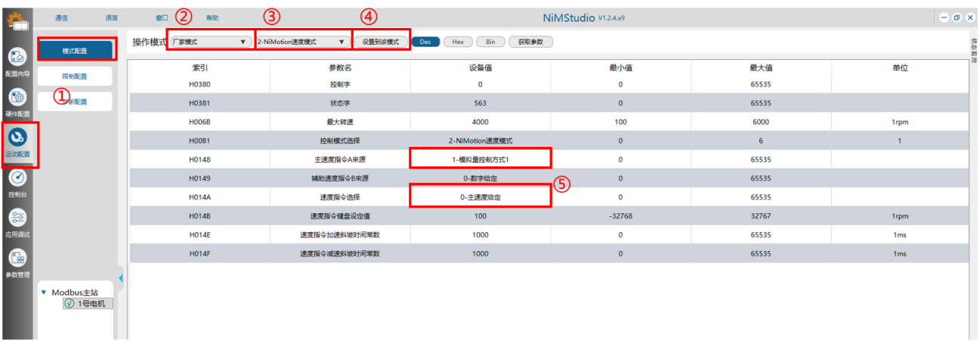Switch value display to Dec
980x342 pixels.
pos(425,42)
